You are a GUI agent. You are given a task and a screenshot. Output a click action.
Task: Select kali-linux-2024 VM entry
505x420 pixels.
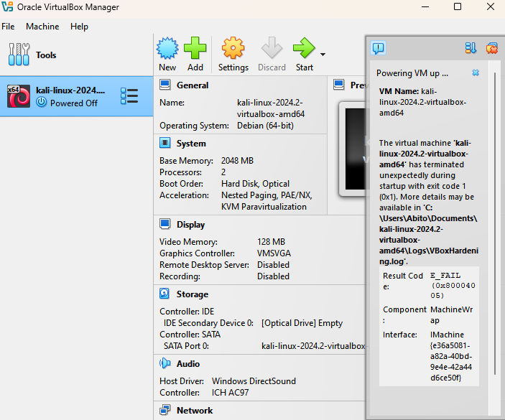tap(76, 96)
